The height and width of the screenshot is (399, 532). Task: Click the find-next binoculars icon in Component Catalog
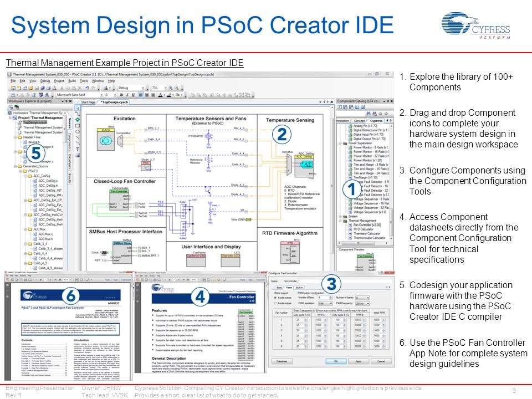tap(375, 114)
